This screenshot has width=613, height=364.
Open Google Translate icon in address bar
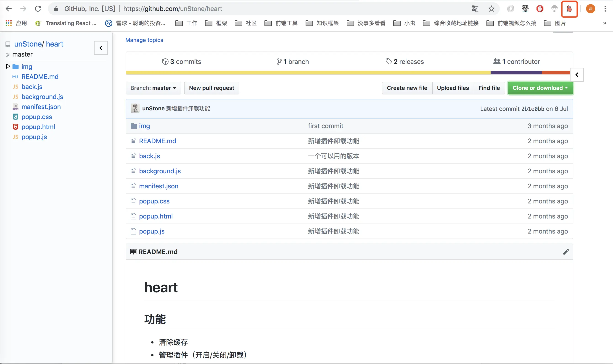click(x=475, y=9)
